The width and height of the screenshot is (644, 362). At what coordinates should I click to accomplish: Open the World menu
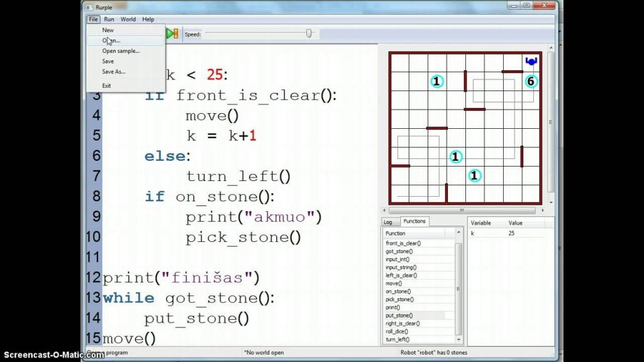pyautogui.click(x=128, y=19)
